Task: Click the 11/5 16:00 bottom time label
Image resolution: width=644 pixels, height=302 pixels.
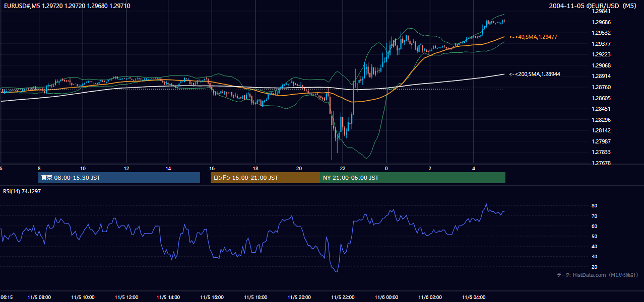Action: pos(212,297)
